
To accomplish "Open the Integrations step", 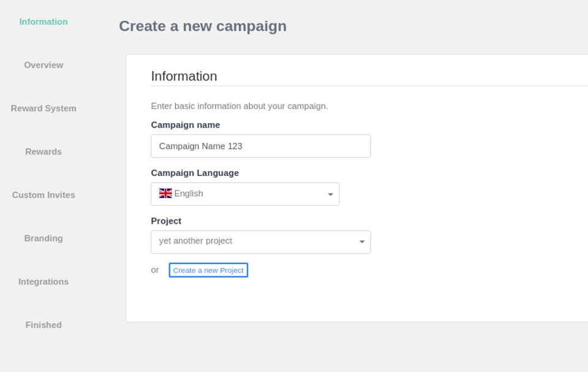I will click(43, 282).
